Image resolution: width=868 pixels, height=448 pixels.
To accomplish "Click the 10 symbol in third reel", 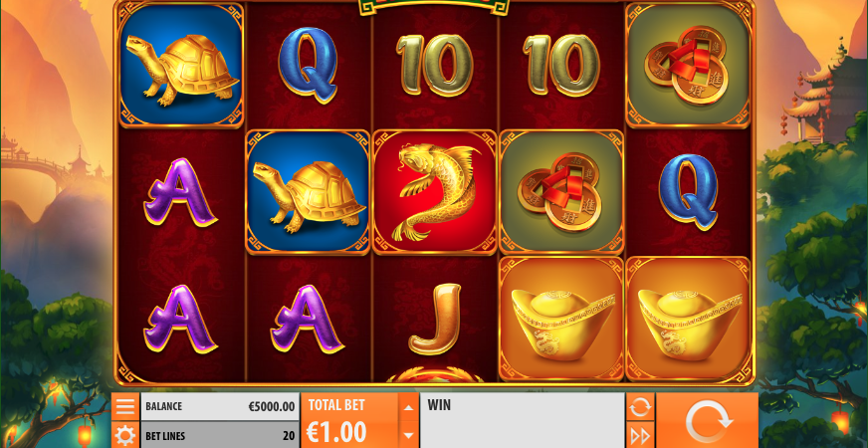I will click(435, 66).
